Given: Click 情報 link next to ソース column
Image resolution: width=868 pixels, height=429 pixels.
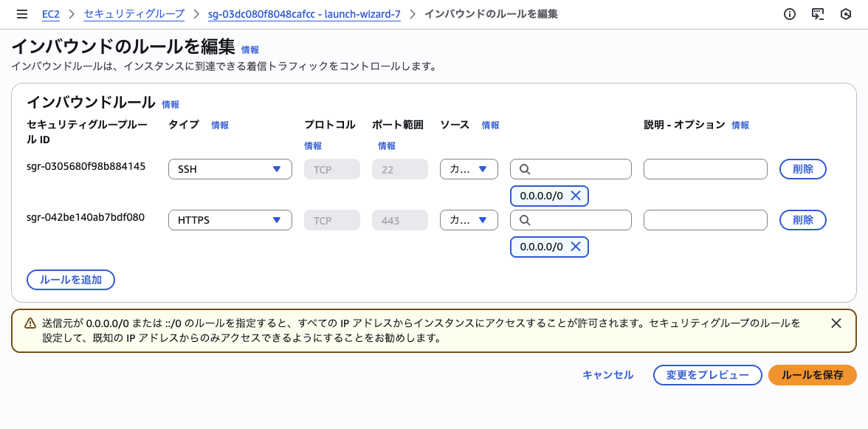Looking at the screenshot, I should click(x=490, y=125).
